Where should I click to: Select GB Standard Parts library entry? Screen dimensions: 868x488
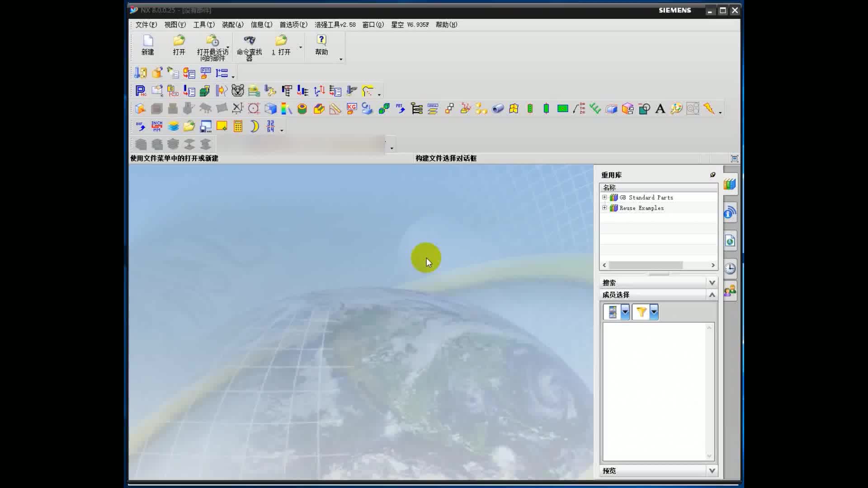pos(646,197)
